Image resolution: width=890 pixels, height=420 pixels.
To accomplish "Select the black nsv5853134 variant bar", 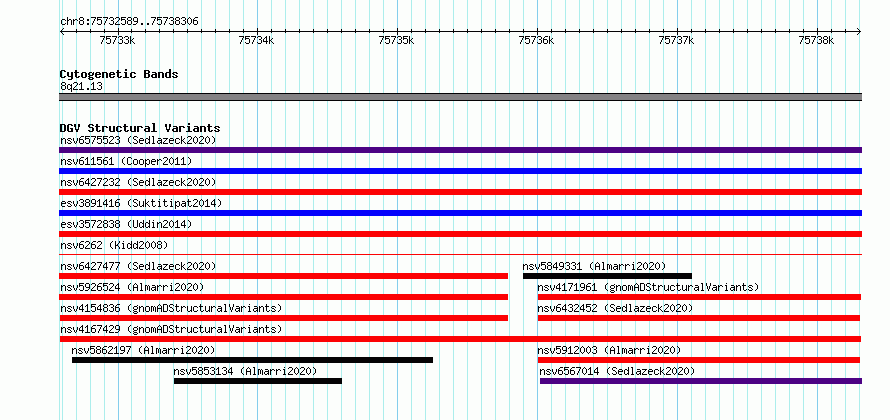I will pos(258,381).
